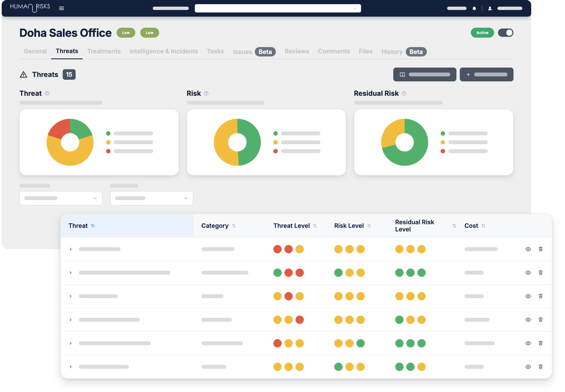The image size is (565, 392).
Task: Open the Issues Beta tab
Action: coord(254,52)
